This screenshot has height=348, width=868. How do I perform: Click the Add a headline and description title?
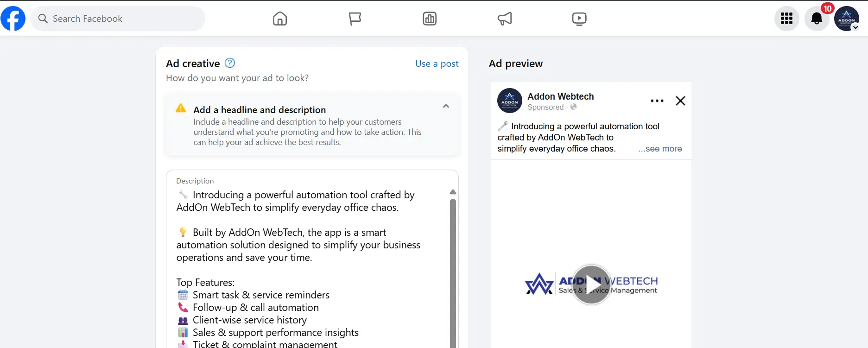(x=260, y=110)
